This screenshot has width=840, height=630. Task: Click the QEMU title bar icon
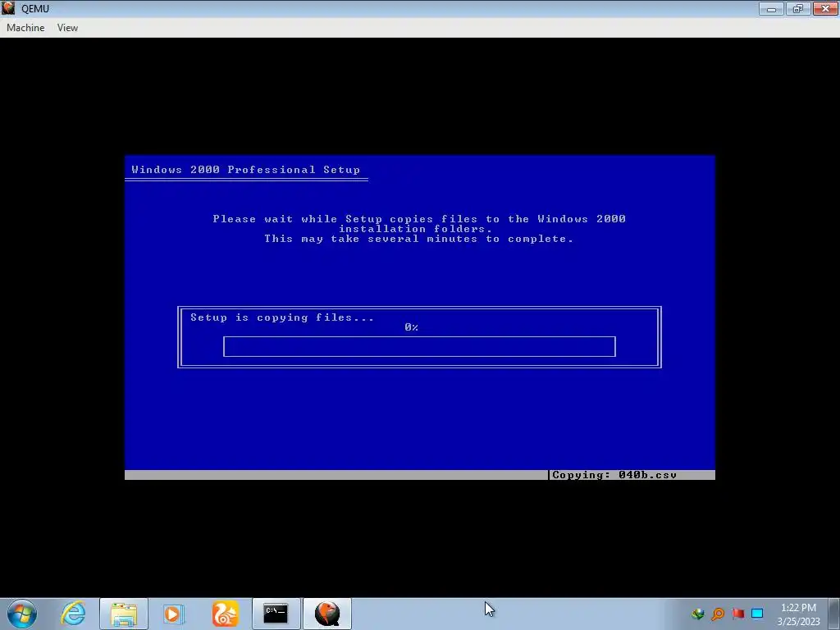[8, 8]
